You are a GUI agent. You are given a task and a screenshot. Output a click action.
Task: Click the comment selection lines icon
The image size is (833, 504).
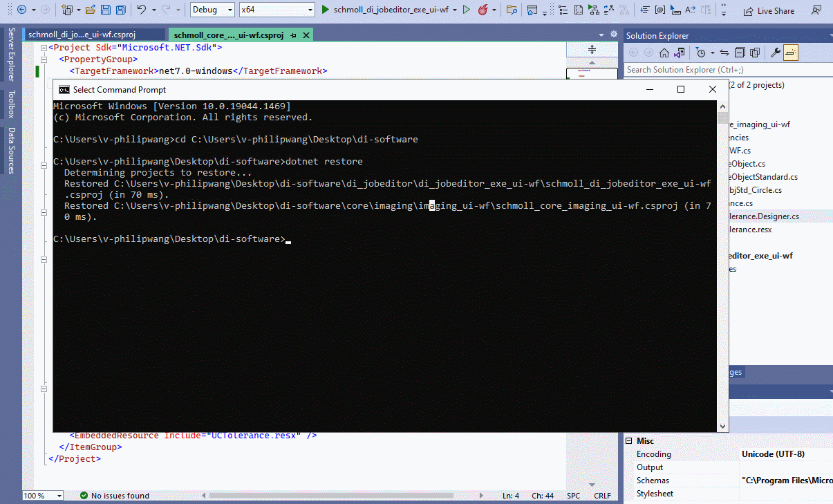[645, 10]
